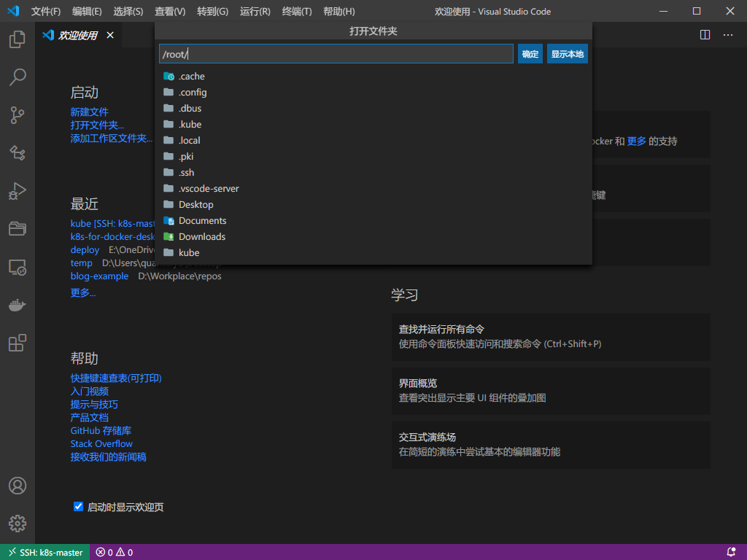Viewport: 747px width, 560px height.
Task: Open the Manage gear icon
Action: tap(18, 524)
